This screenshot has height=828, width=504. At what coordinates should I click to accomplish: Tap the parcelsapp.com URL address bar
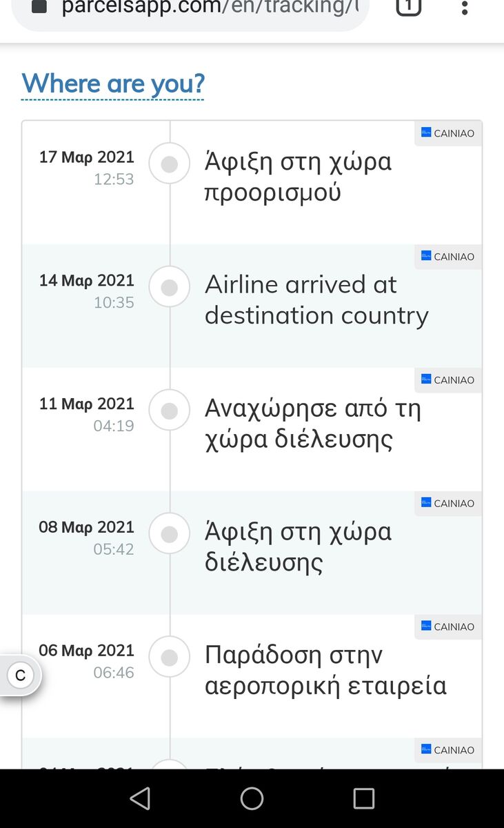coord(207,8)
